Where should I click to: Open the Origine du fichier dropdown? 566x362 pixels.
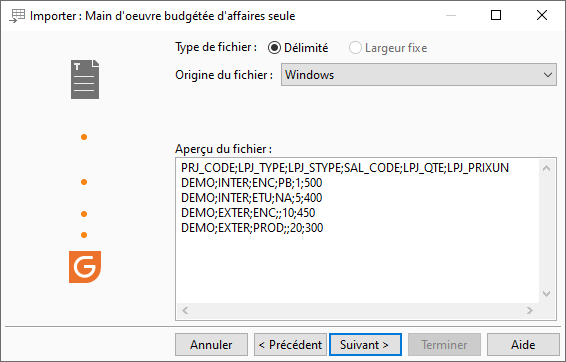click(x=419, y=75)
